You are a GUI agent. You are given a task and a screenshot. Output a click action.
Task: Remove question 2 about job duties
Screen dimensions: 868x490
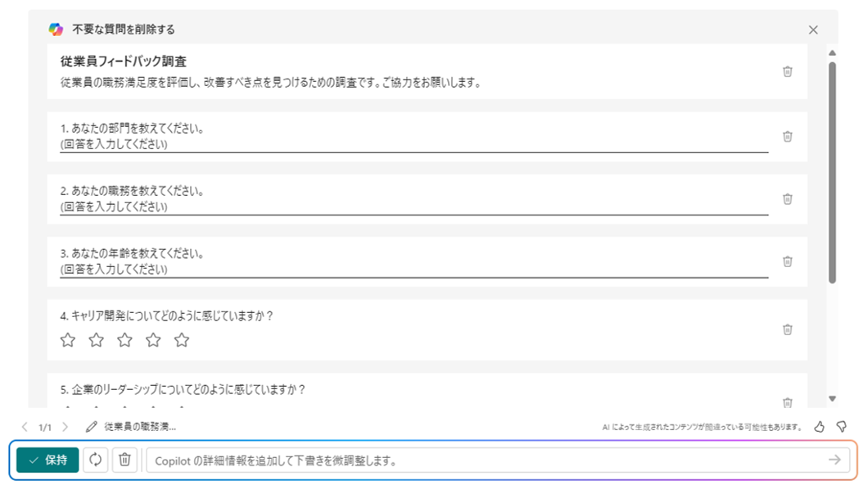pyautogui.click(x=787, y=199)
